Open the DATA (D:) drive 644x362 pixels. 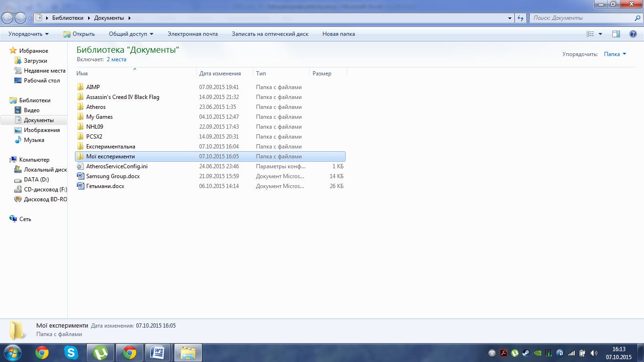pos(36,180)
